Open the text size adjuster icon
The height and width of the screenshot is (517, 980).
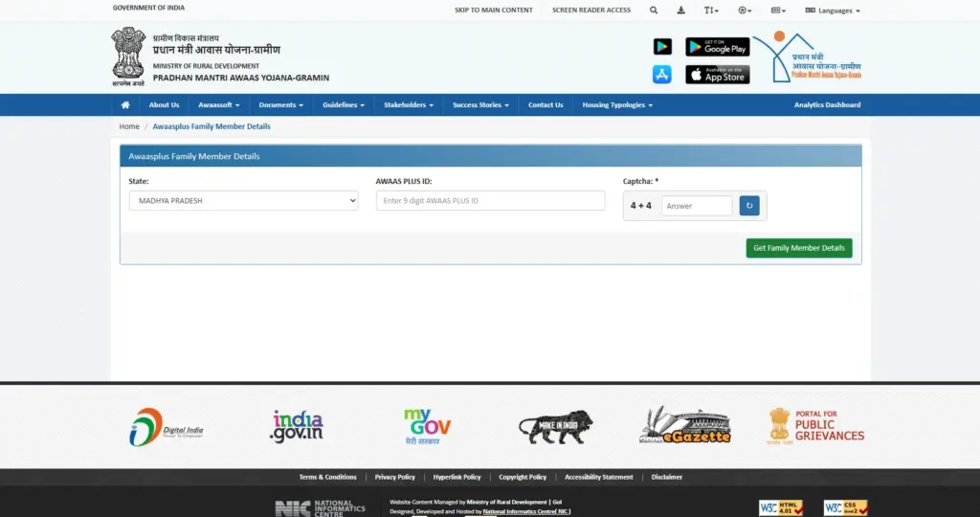pos(711,10)
